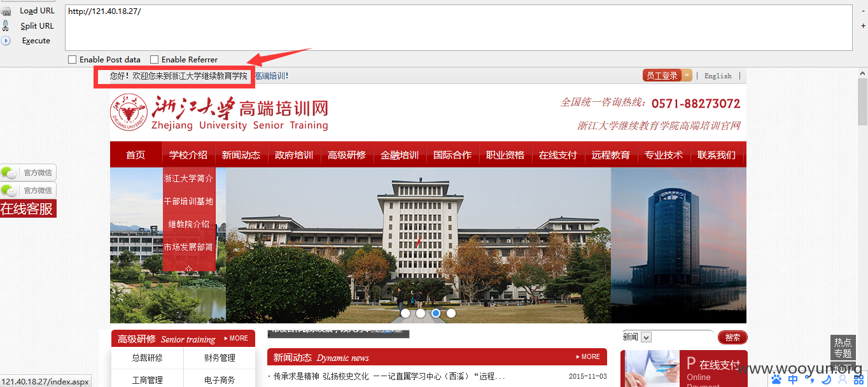The height and width of the screenshot is (387, 868).
Task: Click the Baidu paw input method icon
Action: (776, 379)
